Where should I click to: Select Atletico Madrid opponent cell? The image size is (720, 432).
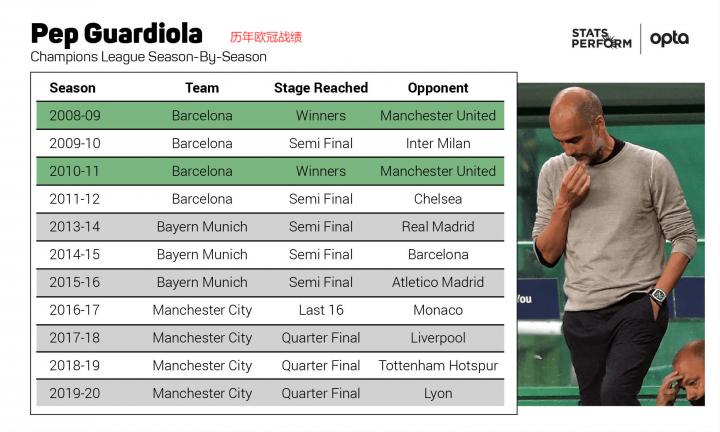point(438,282)
